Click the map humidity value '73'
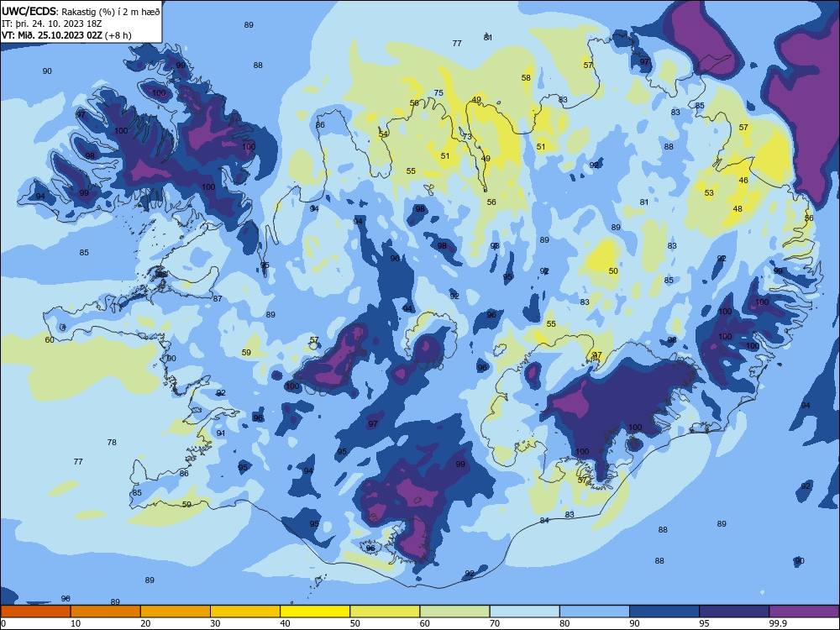The image size is (840, 630). point(467,137)
